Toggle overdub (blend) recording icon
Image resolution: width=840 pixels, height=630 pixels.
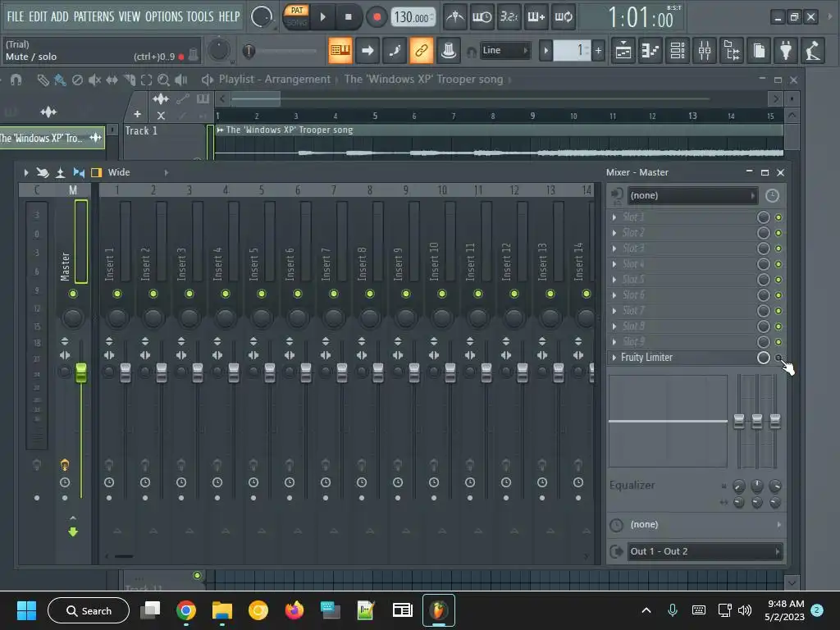pyautogui.click(x=536, y=17)
